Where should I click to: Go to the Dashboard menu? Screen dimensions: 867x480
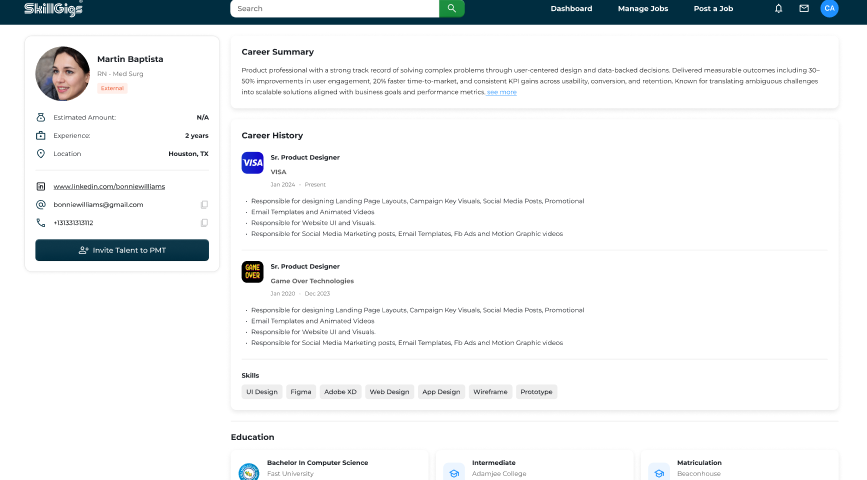coord(571,8)
